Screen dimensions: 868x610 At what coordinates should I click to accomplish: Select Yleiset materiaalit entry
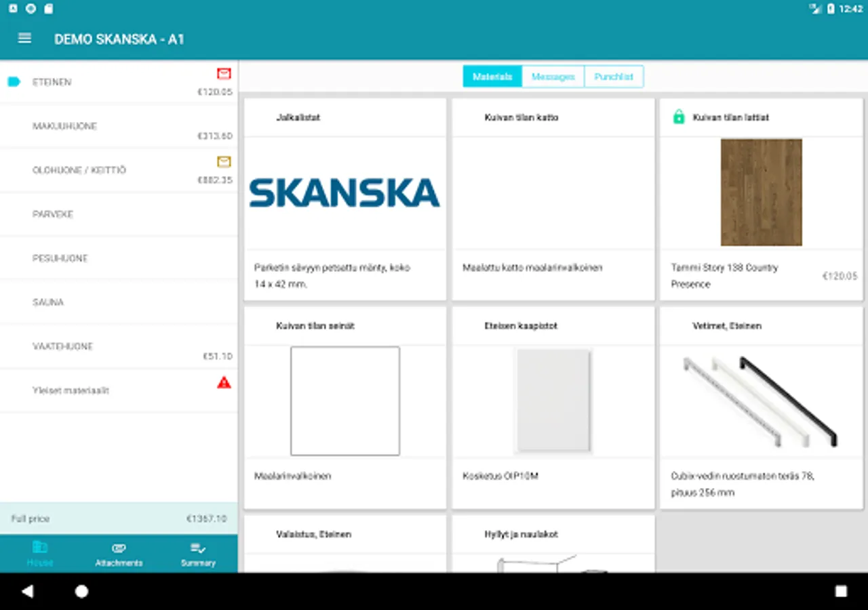[x=119, y=390]
